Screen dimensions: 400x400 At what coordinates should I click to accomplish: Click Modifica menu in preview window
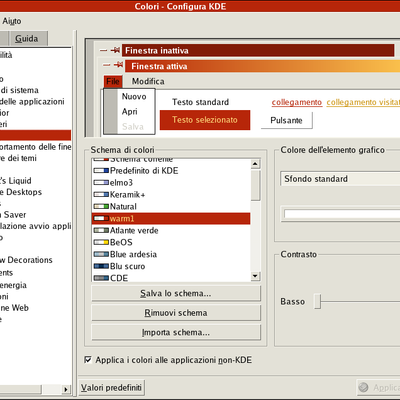pyautogui.click(x=148, y=81)
